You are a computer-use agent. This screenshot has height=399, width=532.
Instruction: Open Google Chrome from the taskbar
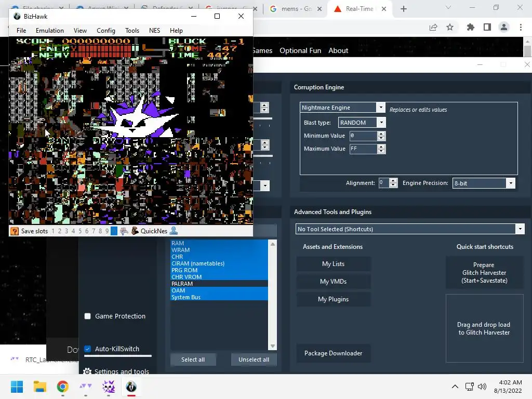pyautogui.click(x=63, y=387)
